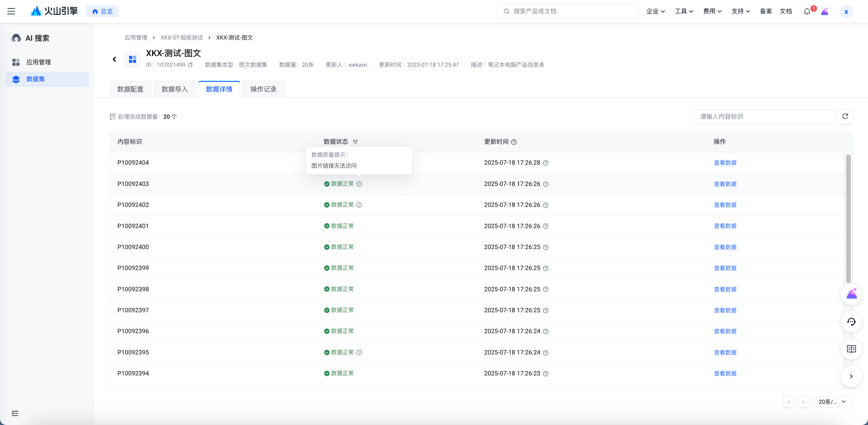Go to 总览 overview button

(102, 12)
